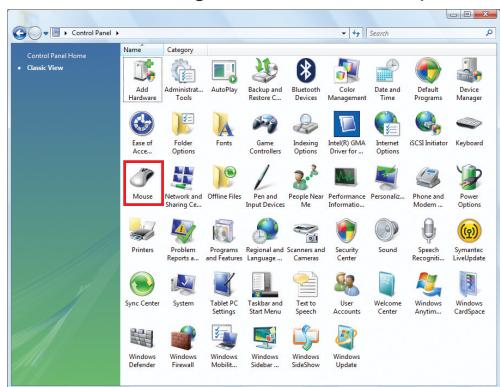Image resolution: width=500 pixels, height=387 pixels.
Task: Open the Add Hardware applet
Action: [142, 79]
